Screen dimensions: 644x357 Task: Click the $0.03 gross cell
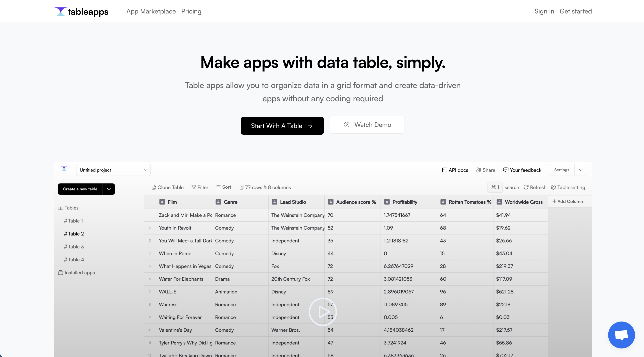click(x=520, y=317)
